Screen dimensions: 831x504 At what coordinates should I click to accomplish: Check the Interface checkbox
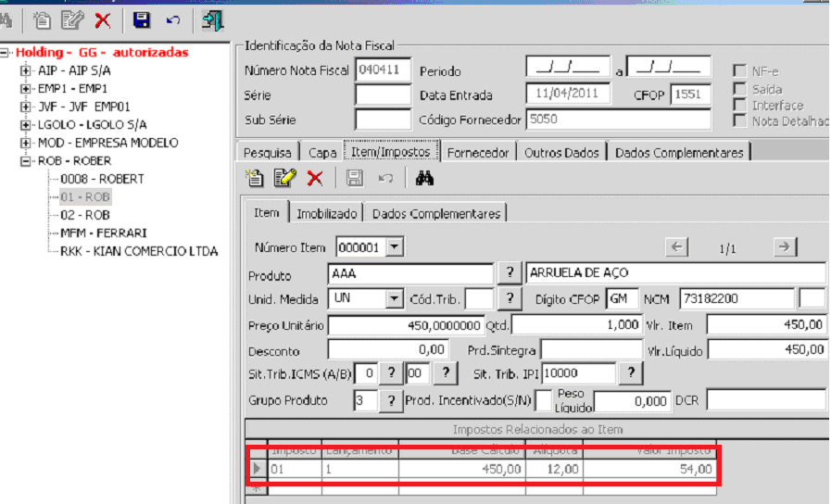click(740, 105)
